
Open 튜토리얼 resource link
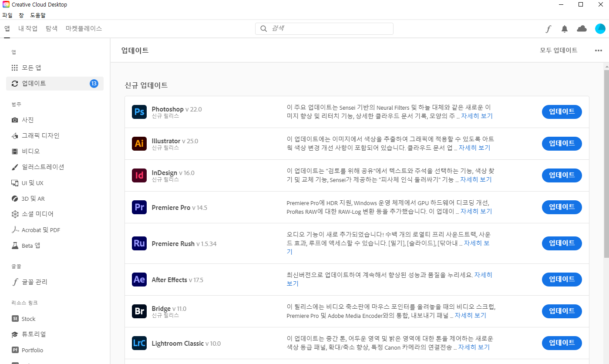55,334
